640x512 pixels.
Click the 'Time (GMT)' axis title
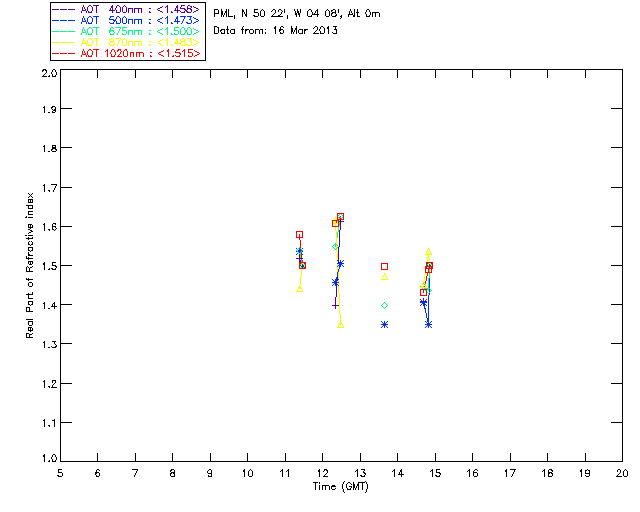point(341,487)
